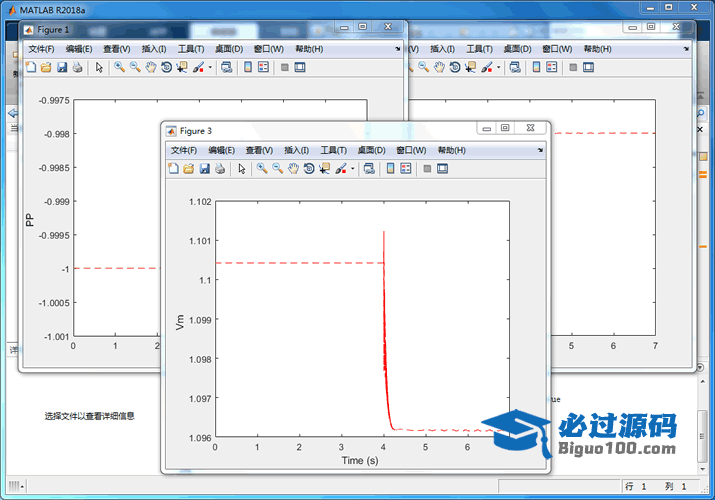Click Vm y-axis label in Figure 3
The image size is (715, 500).
[x=180, y=322]
